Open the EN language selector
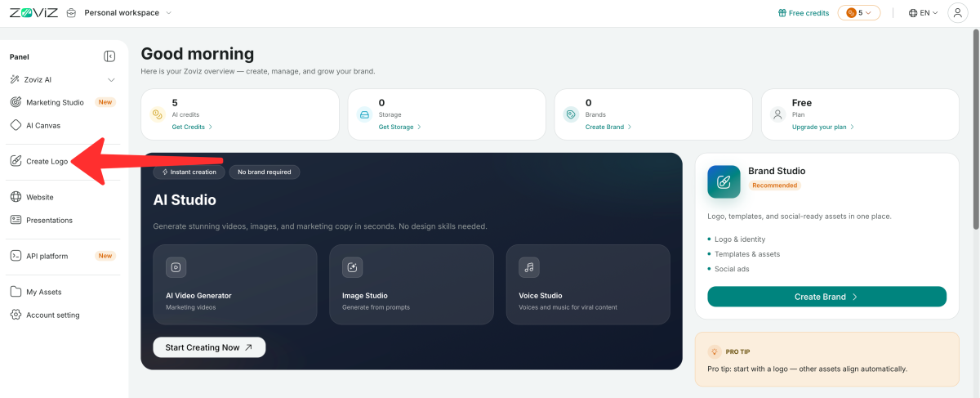 click(923, 13)
